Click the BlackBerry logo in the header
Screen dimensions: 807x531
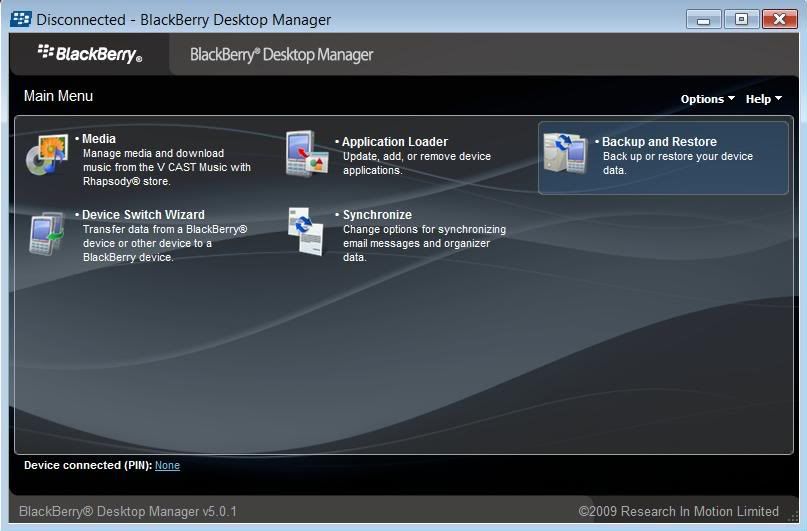click(90, 54)
